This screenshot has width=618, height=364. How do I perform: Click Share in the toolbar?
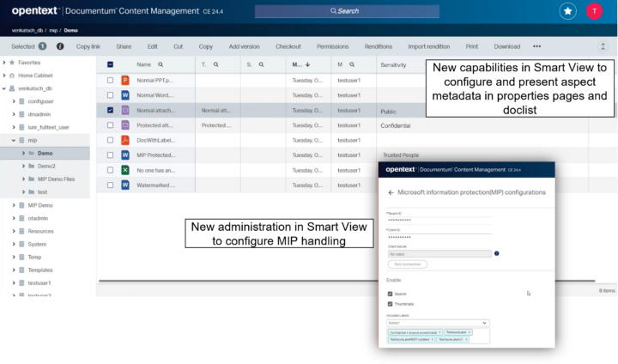tap(124, 46)
